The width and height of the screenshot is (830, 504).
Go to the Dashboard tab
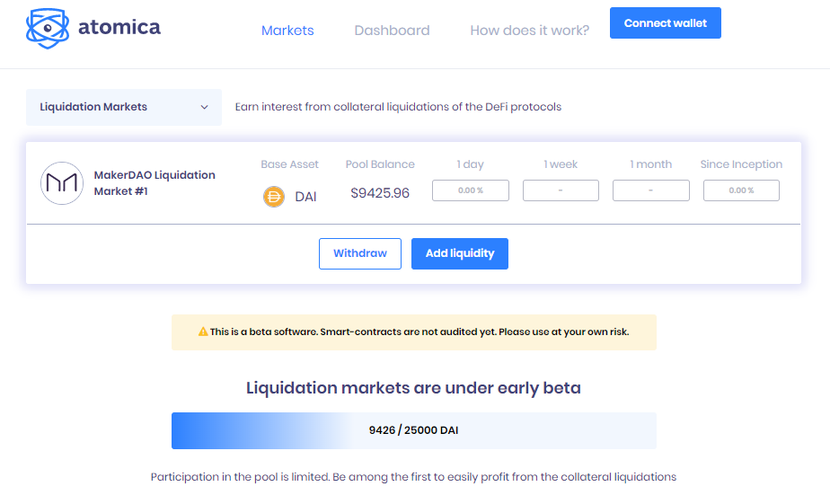tap(392, 31)
